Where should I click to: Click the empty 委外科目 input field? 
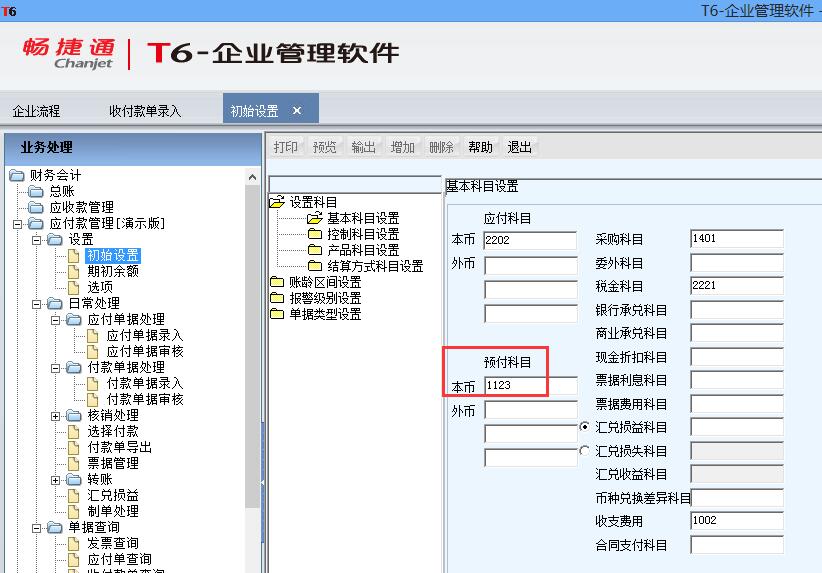pyautogui.click(x=737, y=263)
